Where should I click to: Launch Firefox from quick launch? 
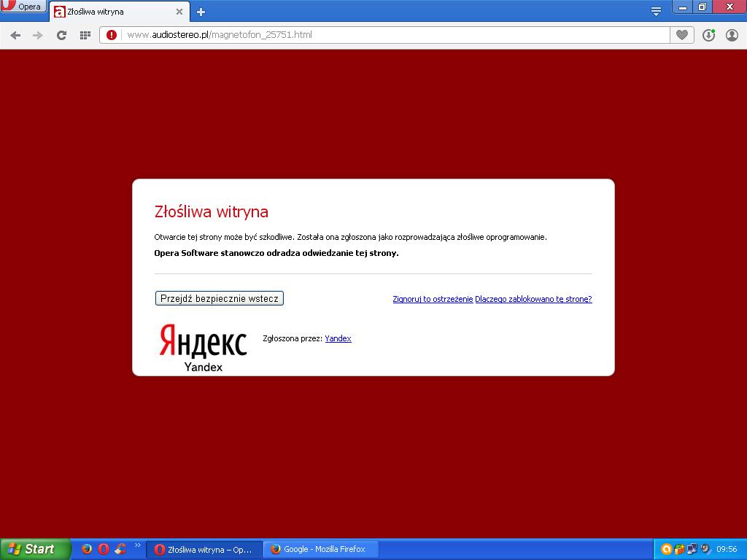87,549
